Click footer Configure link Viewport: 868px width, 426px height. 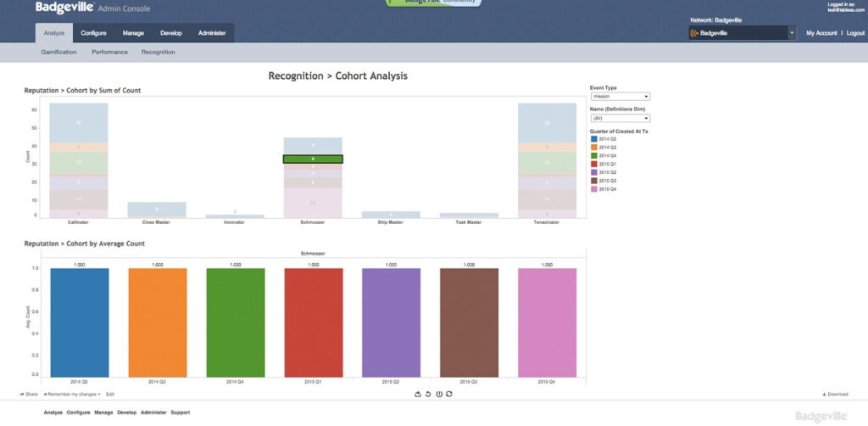(x=79, y=412)
